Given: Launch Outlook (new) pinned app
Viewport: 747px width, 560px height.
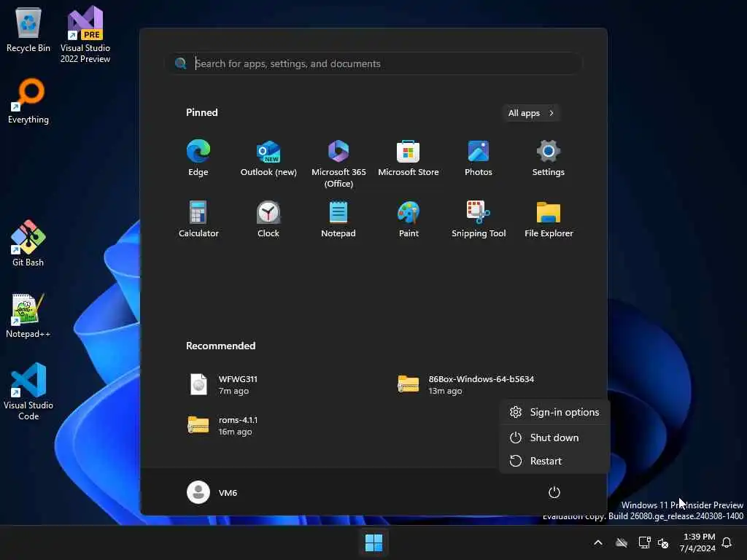Looking at the screenshot, I should [268, 158].
